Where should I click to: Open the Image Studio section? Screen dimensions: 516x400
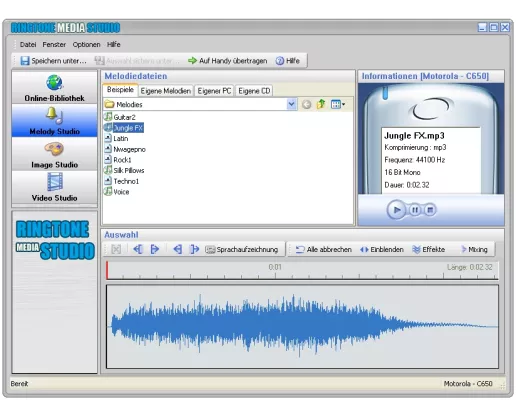pos(54,154)
